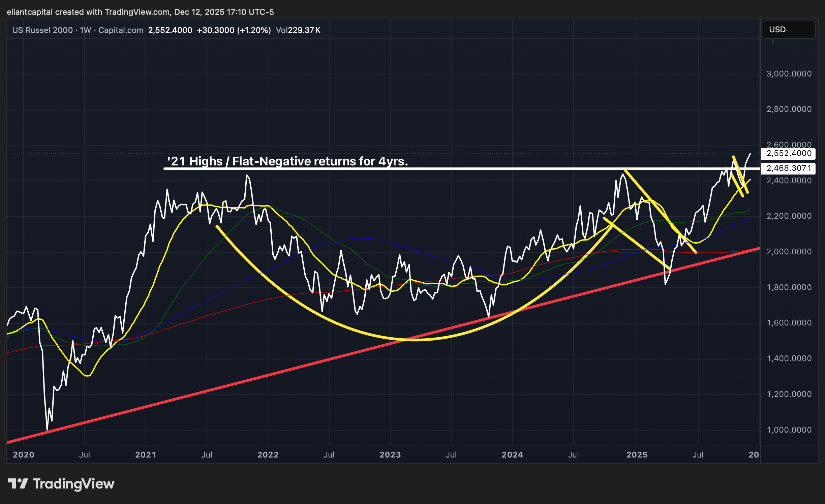Click the 2022 label on time axis
This screenshot has height=504, width=825.
tap(268, 455)
